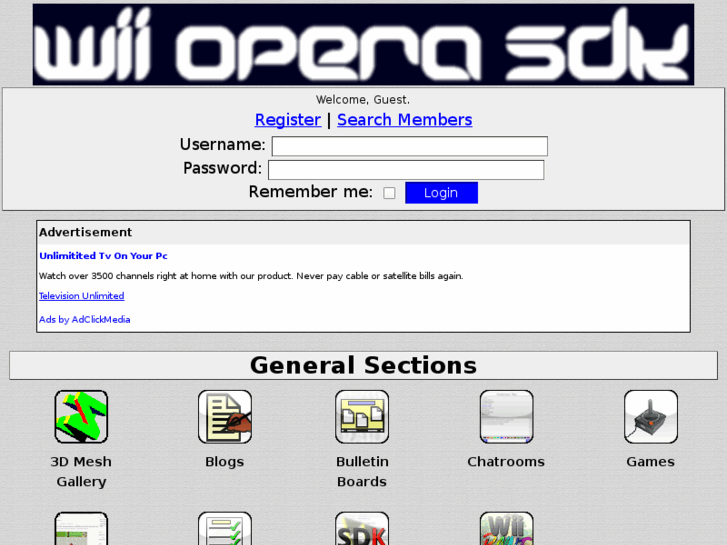Click the Wii Opera SDK banner logo

[364, 45]
